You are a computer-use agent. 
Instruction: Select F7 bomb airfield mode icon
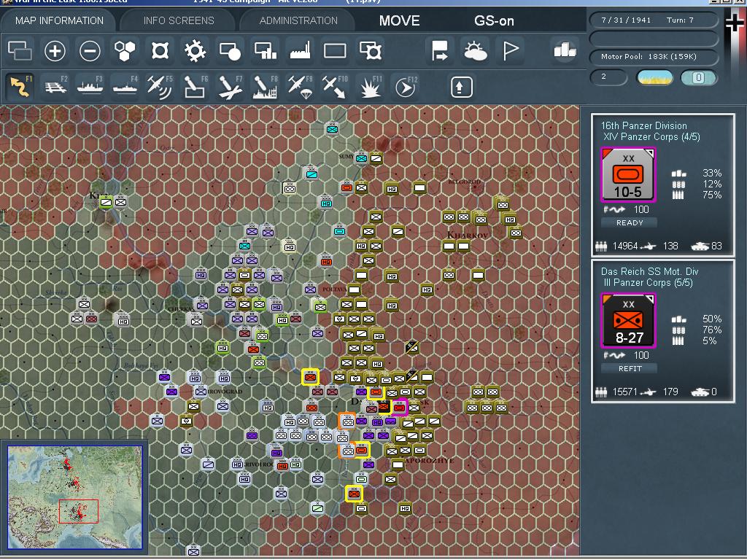(x=230, y=86)
